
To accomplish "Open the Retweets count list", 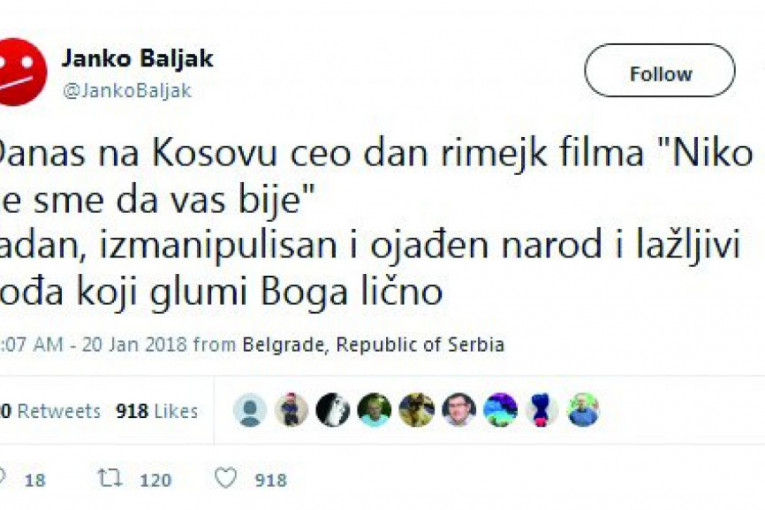I will pyautogui.click(x=50, y=411).
